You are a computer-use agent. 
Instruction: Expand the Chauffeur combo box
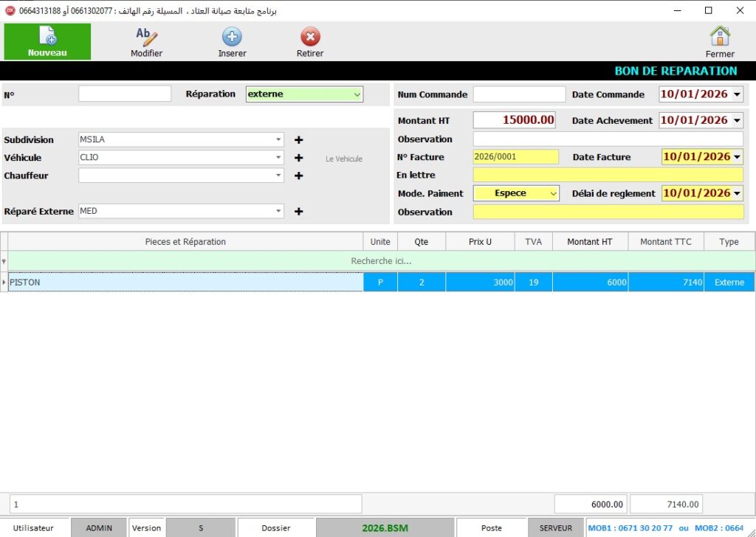click(278, 176)
